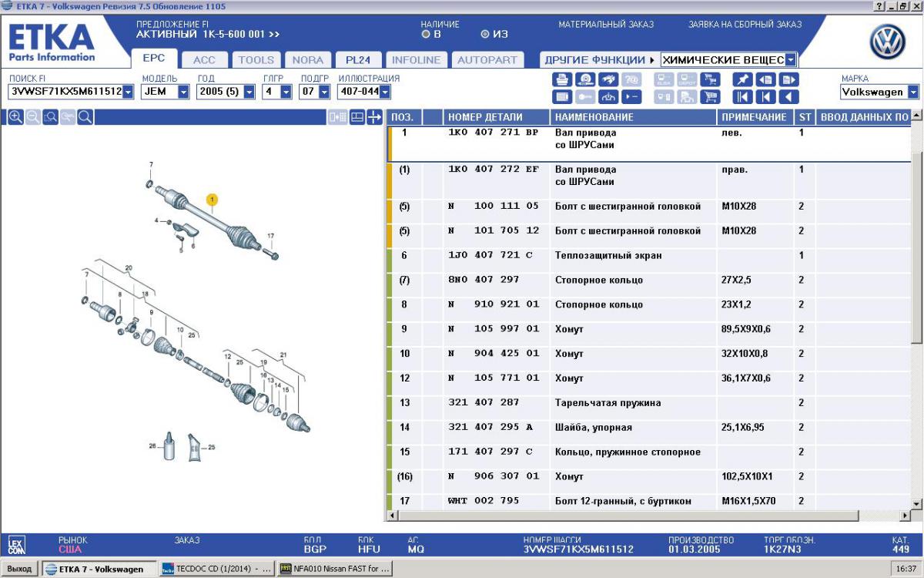
Task: Switch to the ACC tab
Action: 204,59
